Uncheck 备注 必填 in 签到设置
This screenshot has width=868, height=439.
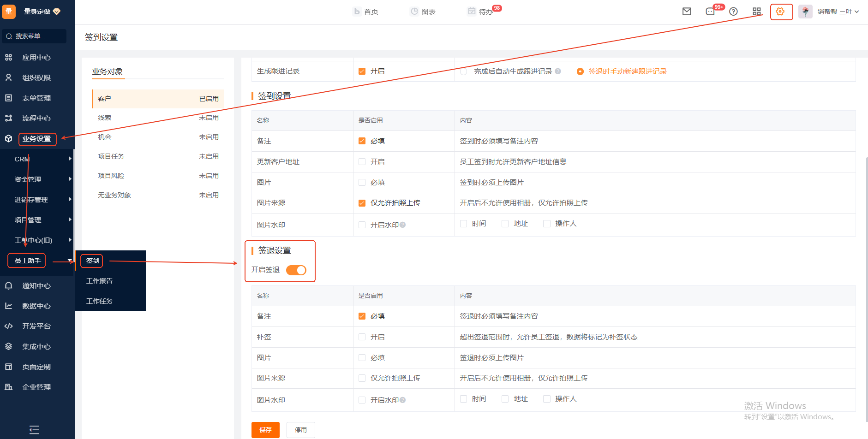(362, 141)
